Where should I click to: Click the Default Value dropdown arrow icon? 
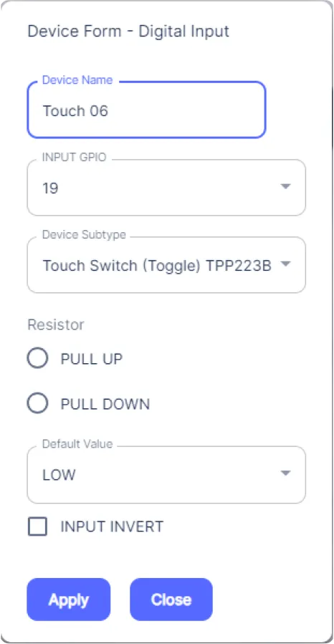[285, 473]
